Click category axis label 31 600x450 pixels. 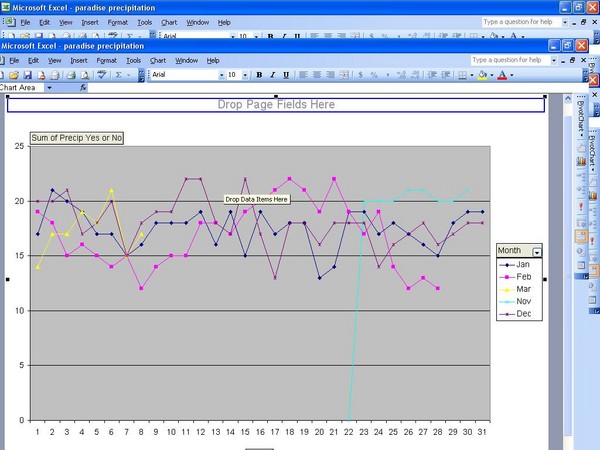coord(482,432)
